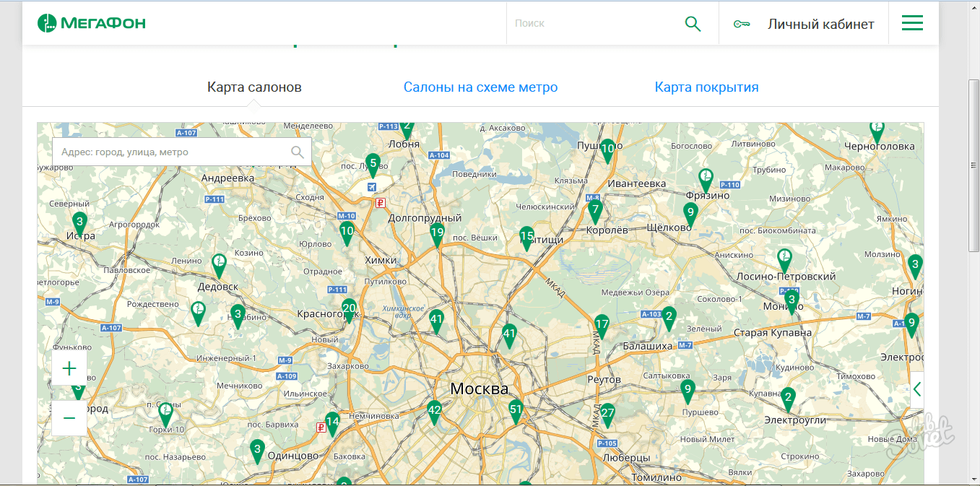
Task: Open the cluster marker 20 at Красногорск
Action: (349, 309)
